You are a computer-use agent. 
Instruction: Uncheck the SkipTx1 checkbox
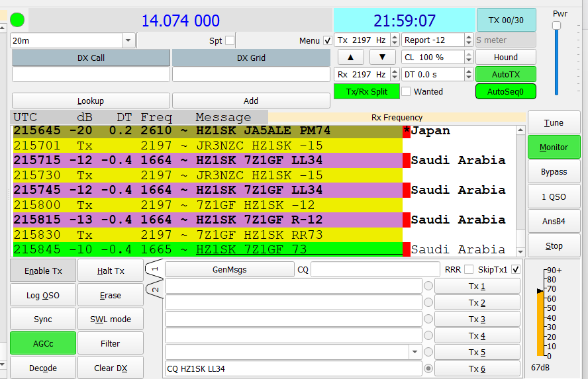(516, 270)
